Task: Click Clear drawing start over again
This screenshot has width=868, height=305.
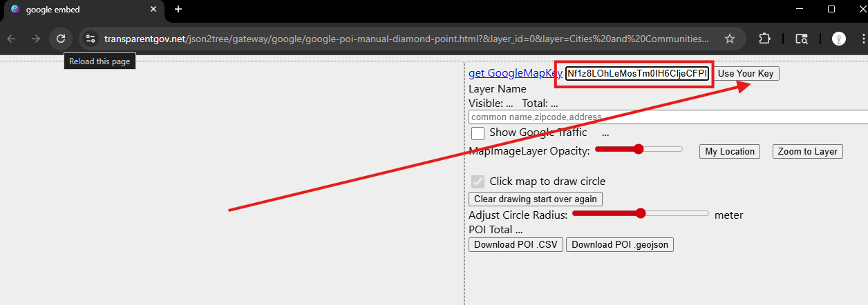Action: (536, 199)
